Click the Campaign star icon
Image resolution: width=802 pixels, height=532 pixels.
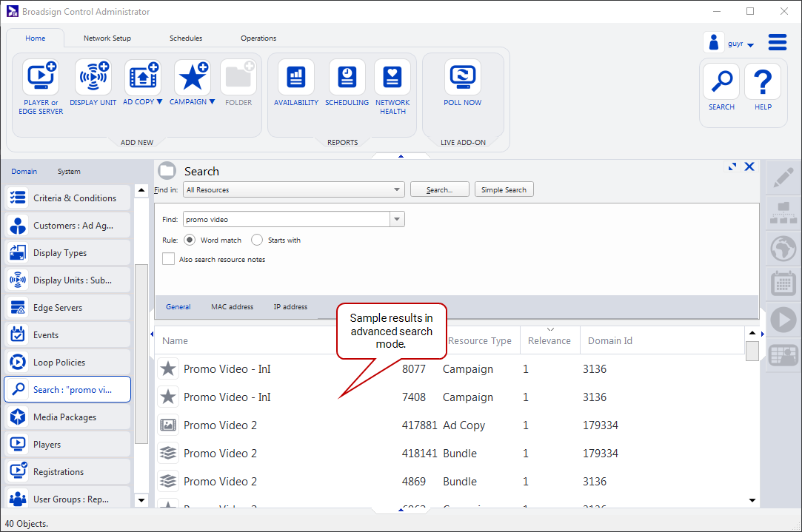point(193,78)
